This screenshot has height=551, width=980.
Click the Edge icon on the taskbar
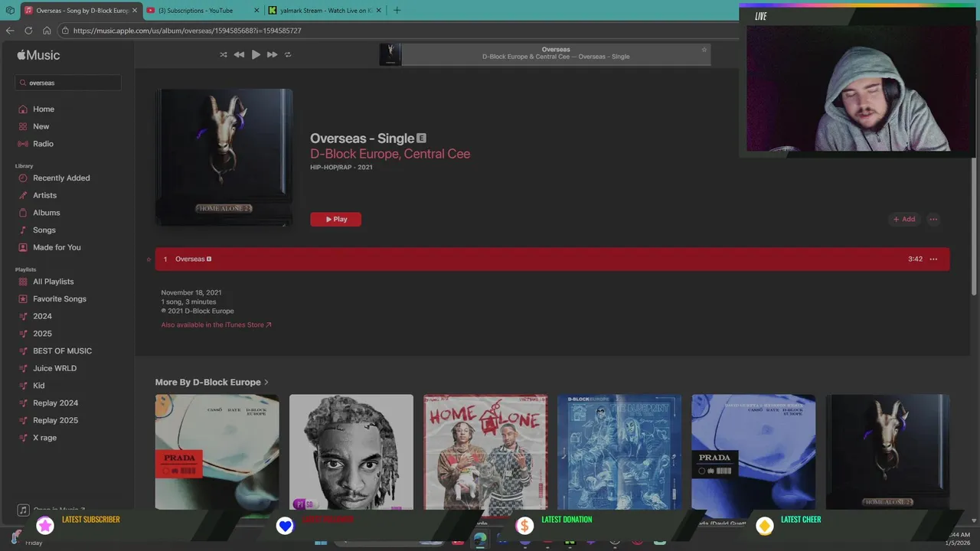480,539
